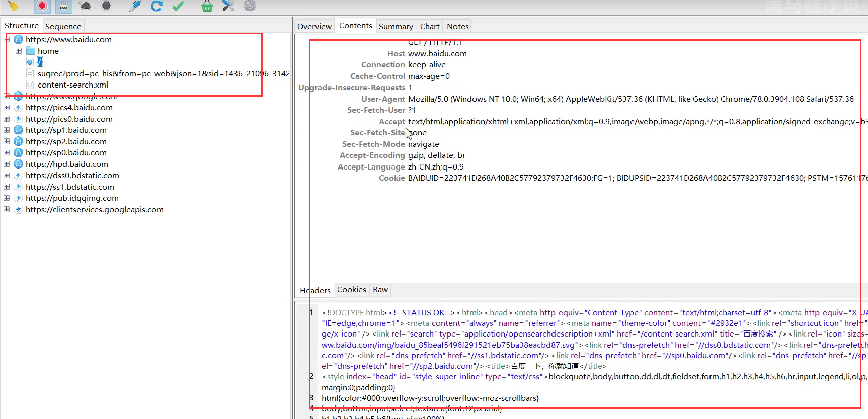Select the highlighted "/" request
Viewport: 868px width, 419px height.
40,62
